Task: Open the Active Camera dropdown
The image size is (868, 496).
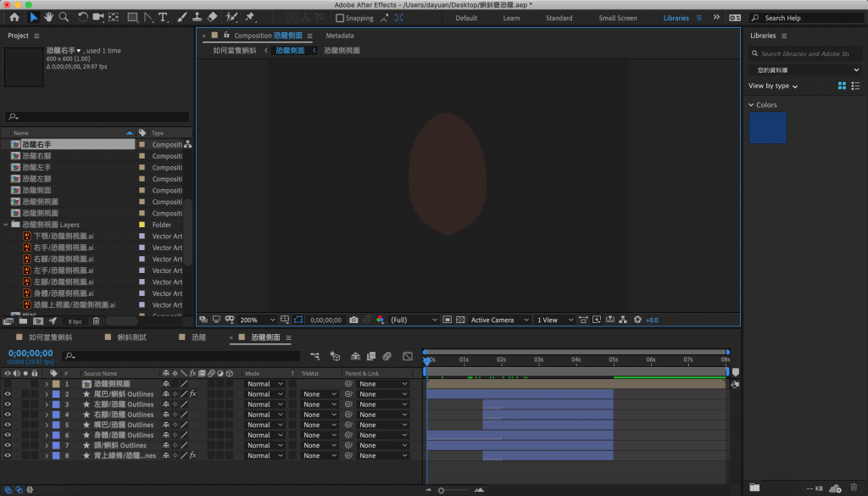Action: (499, 320)
